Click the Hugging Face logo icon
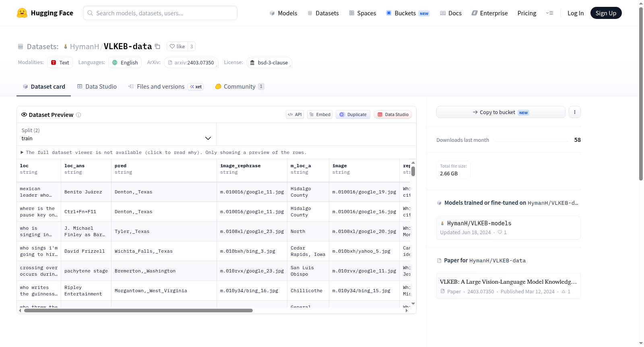644x347 pixels. point(22,13)
